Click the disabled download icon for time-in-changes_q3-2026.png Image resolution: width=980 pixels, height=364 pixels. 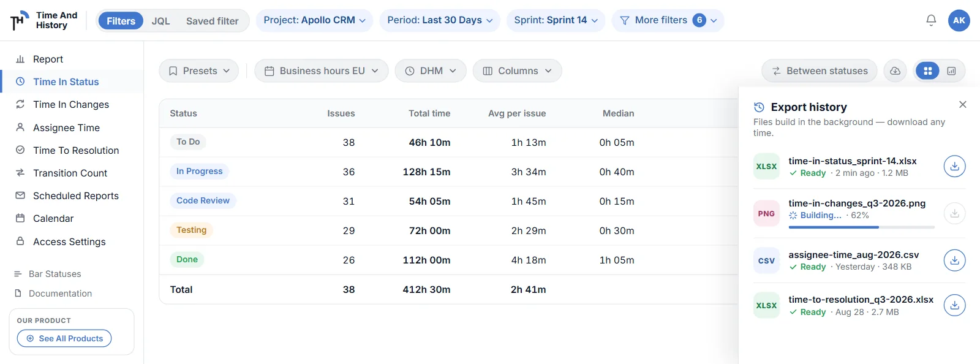954,213
